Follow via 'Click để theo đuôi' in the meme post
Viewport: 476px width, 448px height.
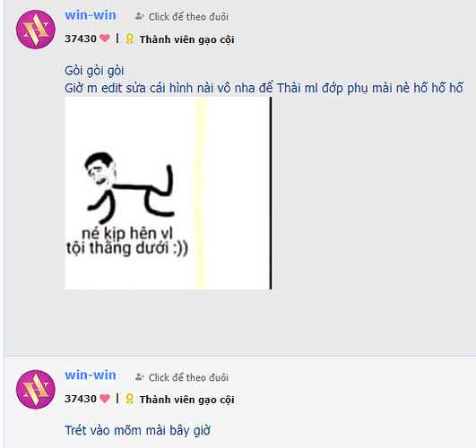(x=188, y=17)
